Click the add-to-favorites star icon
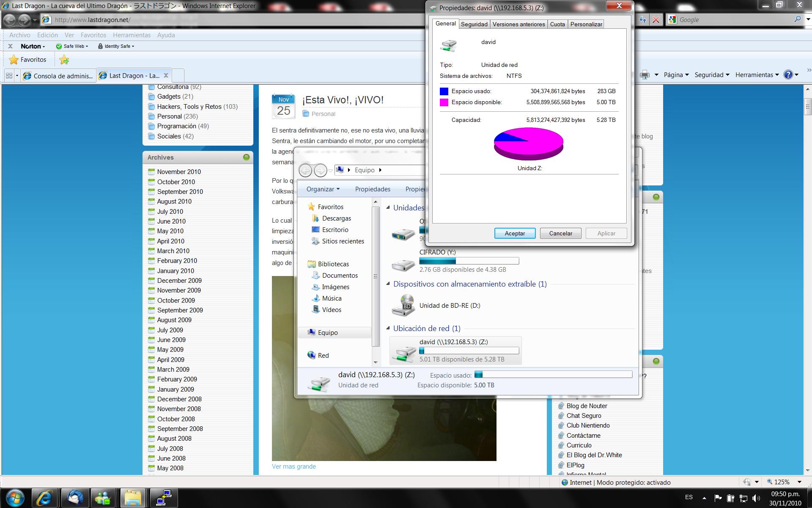Image resolution: width=812 pixels, height=508 pixels. (x=64, y=60)
